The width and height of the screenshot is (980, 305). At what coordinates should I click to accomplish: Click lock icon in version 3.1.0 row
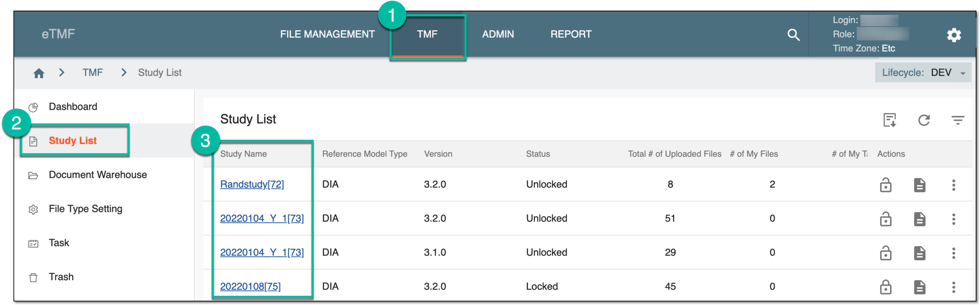pos(886,253)
